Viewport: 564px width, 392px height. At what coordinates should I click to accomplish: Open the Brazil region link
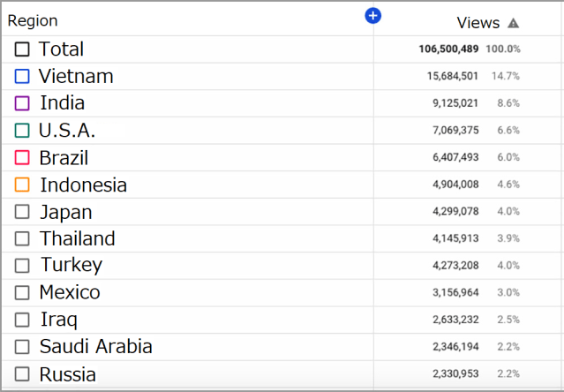pos(64,158)
